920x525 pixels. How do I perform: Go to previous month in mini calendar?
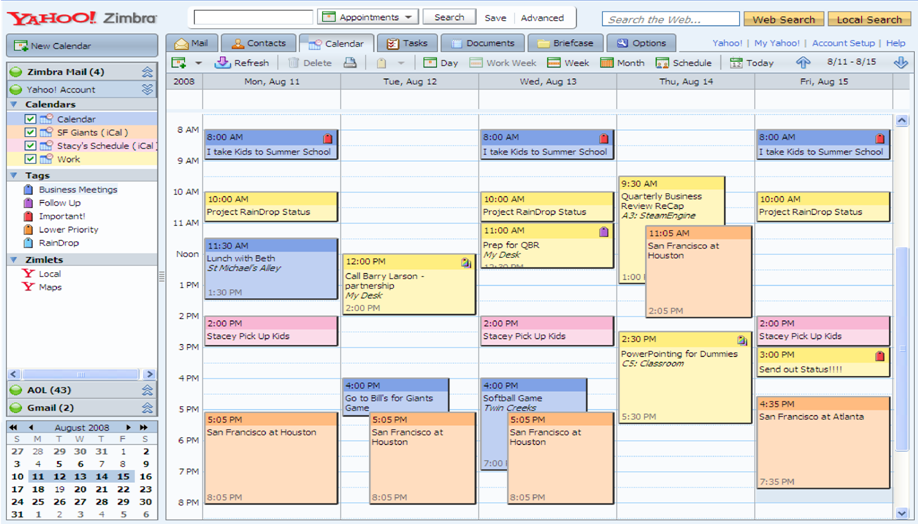pyautogui.click(x=31, y=428)
